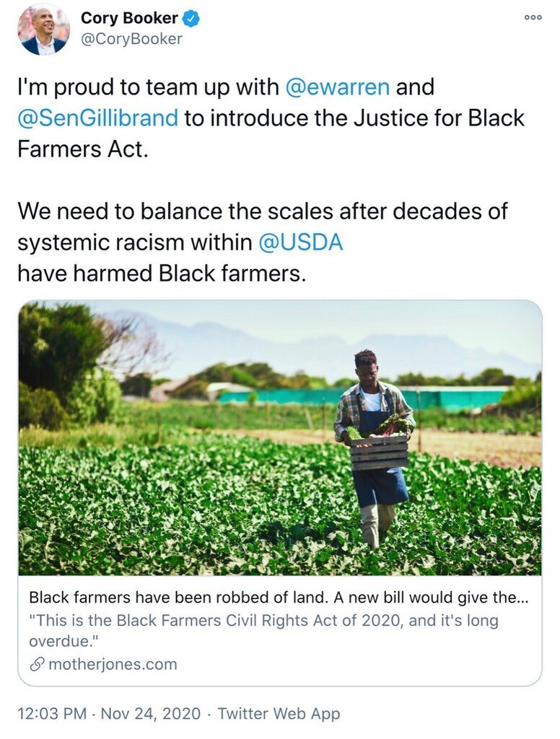The height and width of the screenshot is (739, 560).
Task: Click Cory Booker's profile avatar
Action: [x=43, y=30]
